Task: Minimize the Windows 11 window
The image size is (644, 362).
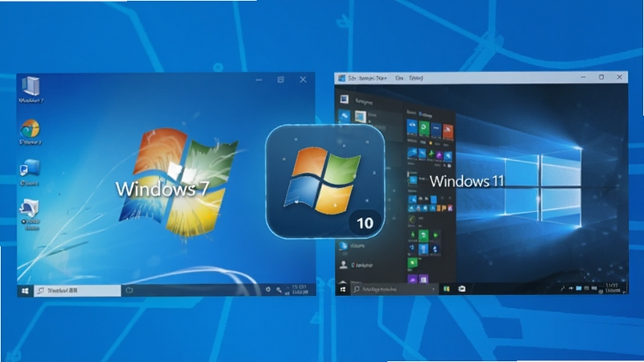Action: click(583, 77)
